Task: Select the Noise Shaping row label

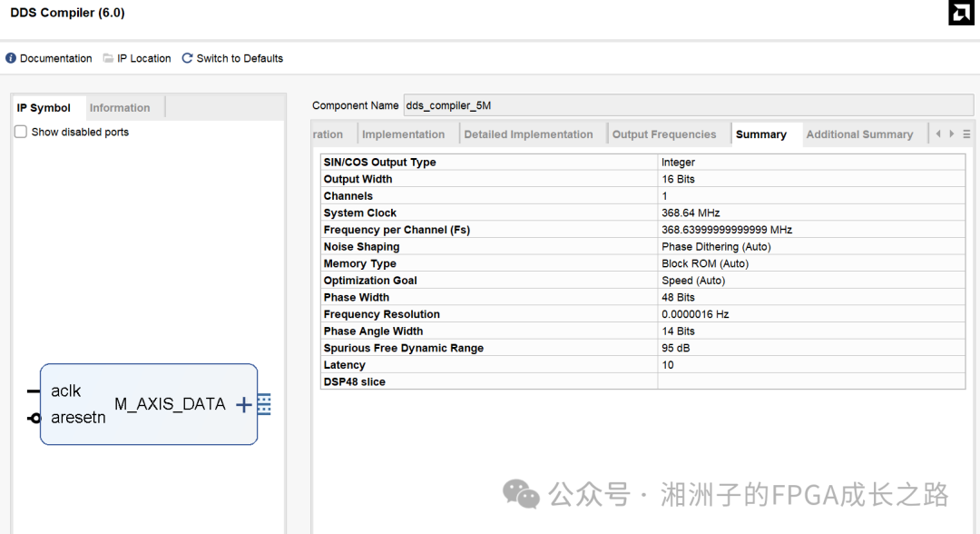Action: [361, 246]
